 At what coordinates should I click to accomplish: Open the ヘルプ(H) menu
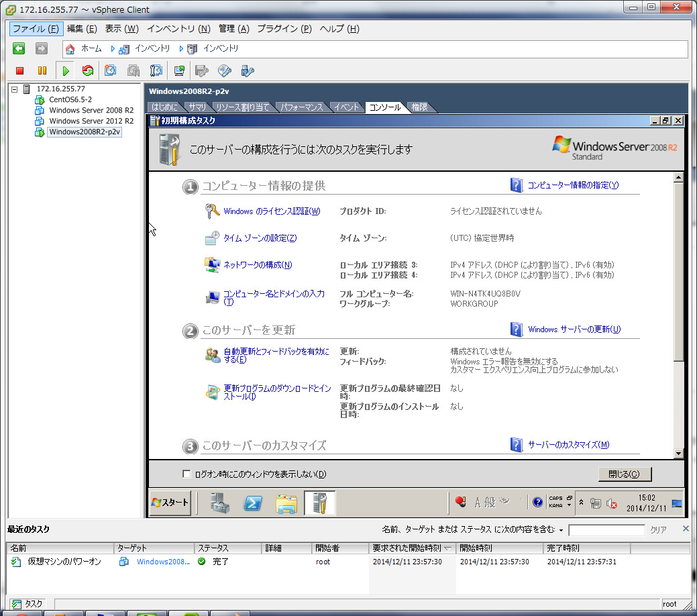[x=339, y=29]
